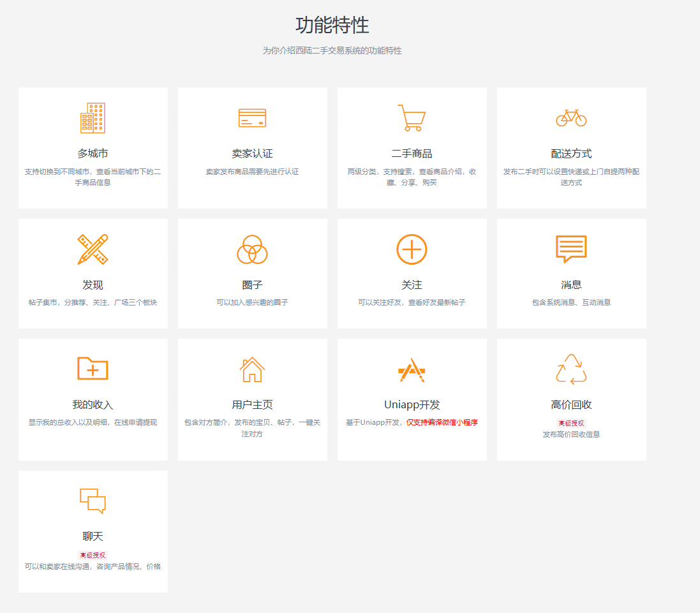Click the pencil and ruler icon for 发现
The height and width of the screenshot is (613, 700).
click(93, 249)
